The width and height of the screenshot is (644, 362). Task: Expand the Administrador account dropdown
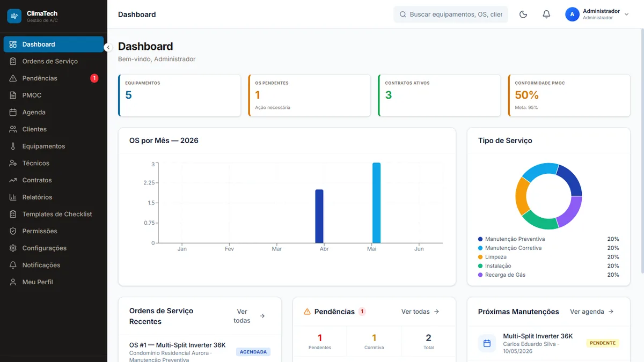(x=626, y=14)
